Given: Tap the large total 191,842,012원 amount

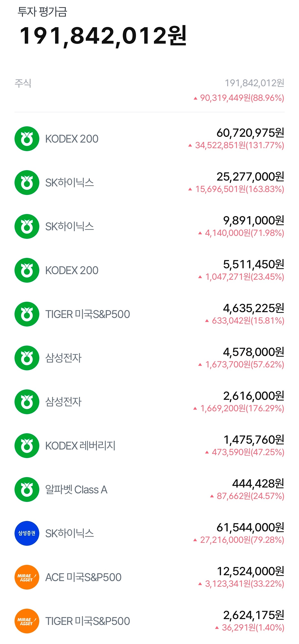Looking at the screenshot, I should point(103,36).
